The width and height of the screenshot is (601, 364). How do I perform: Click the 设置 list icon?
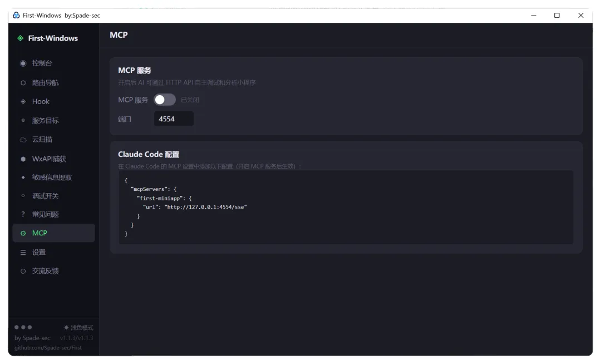click(23, 253)
